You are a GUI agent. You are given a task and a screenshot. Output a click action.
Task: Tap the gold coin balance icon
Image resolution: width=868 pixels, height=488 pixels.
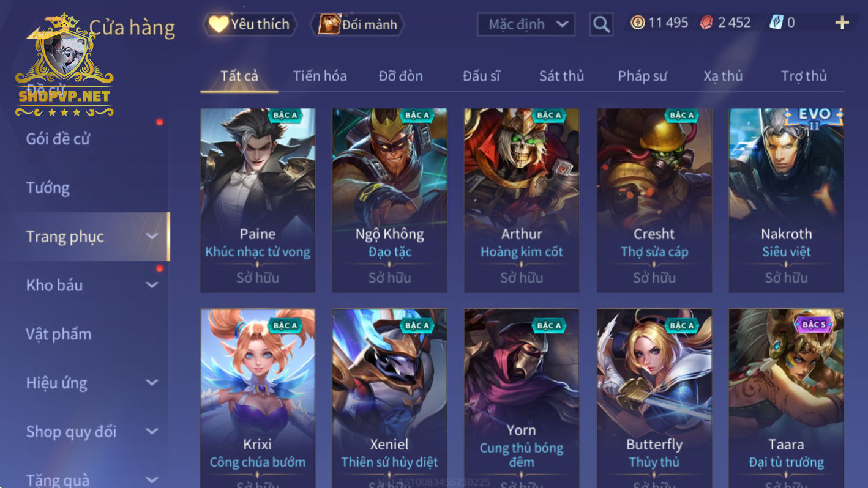click(x=638, y=23)
